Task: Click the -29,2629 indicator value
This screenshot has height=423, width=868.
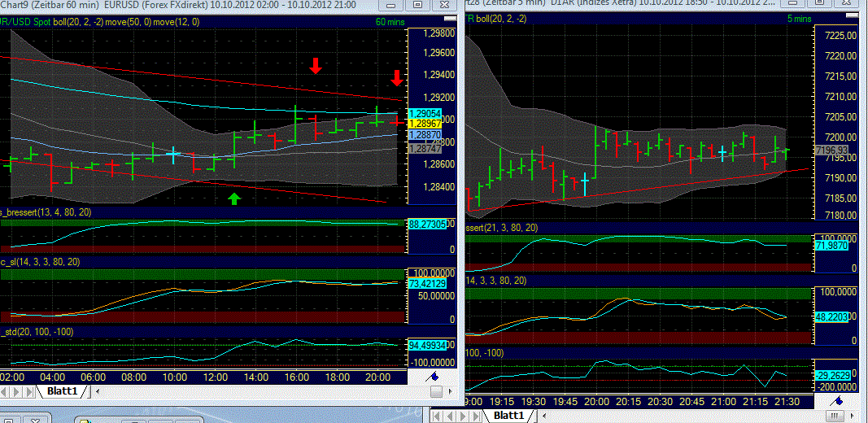Action: [832, 375]
